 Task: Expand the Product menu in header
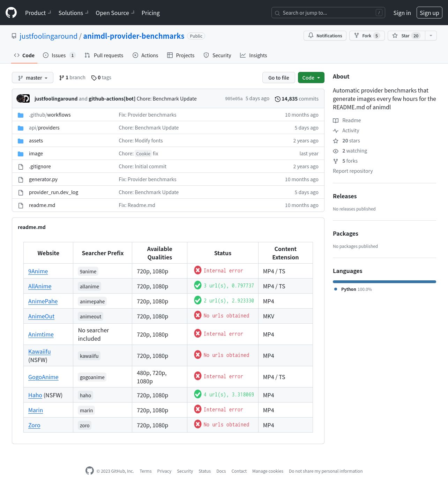pyautogui.click(x=38, y=13)
